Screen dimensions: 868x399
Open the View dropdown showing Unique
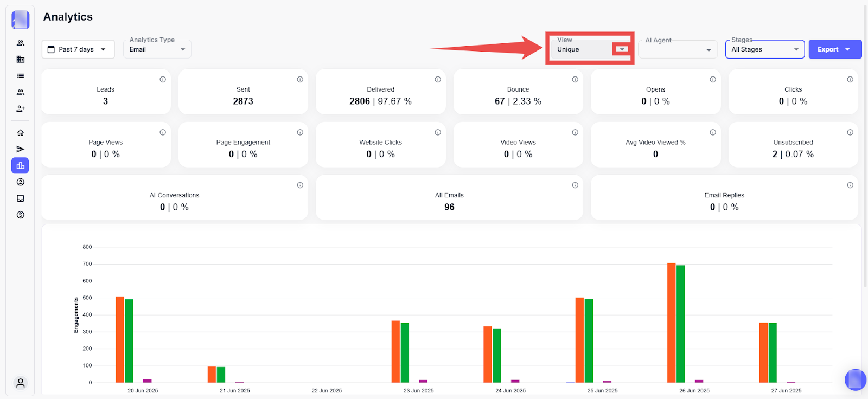(622, 49)
